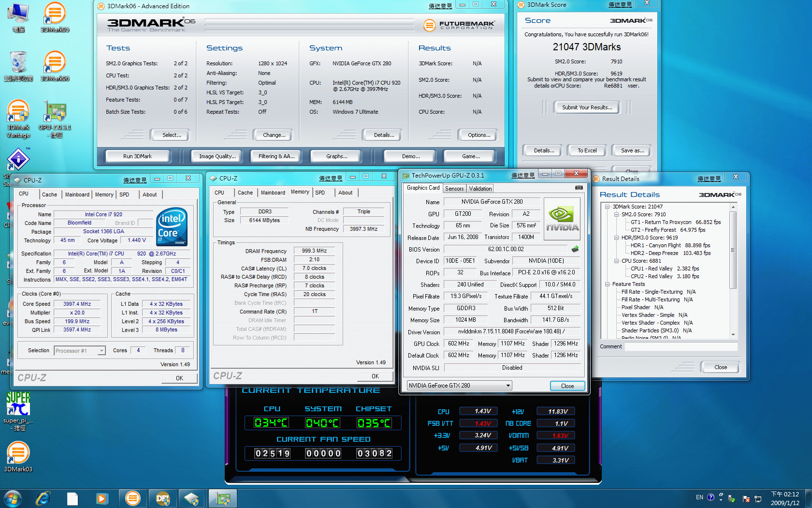Open the Computer desktop icon
812x508 pixels.
(18, 17)
